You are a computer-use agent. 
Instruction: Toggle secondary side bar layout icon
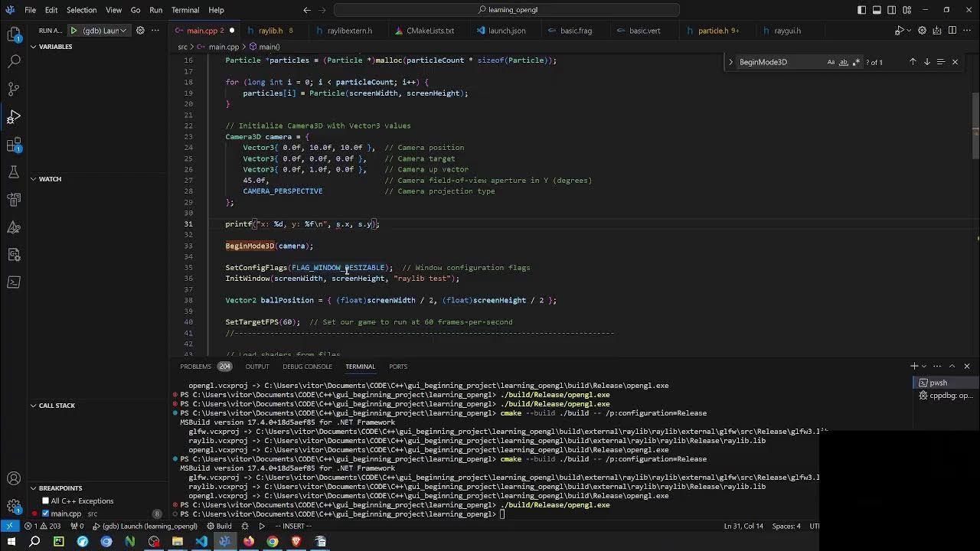tap(892, 10)
